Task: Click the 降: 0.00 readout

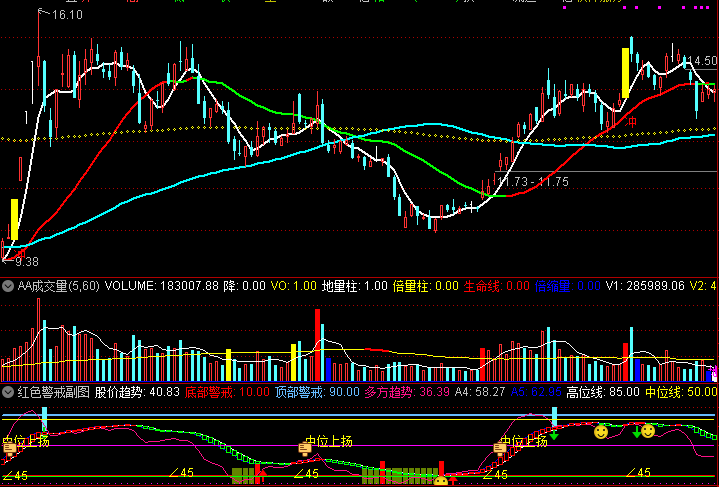Action: pos(244,286)
